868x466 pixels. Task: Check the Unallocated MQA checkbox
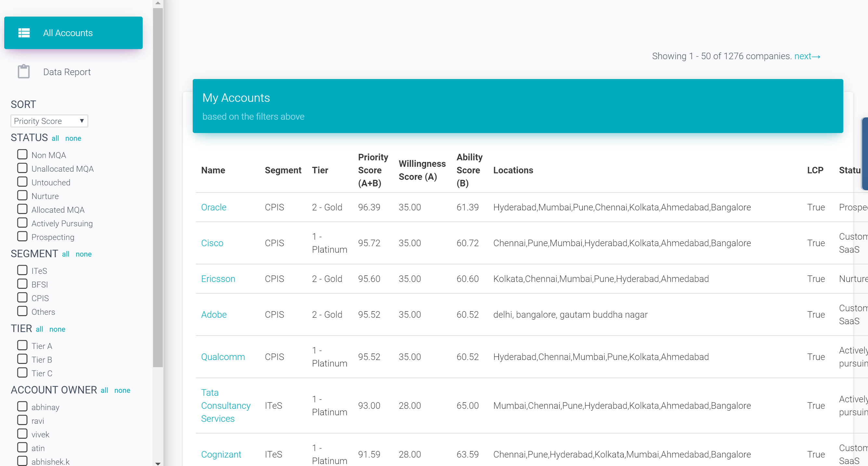(x=22, y=168)
